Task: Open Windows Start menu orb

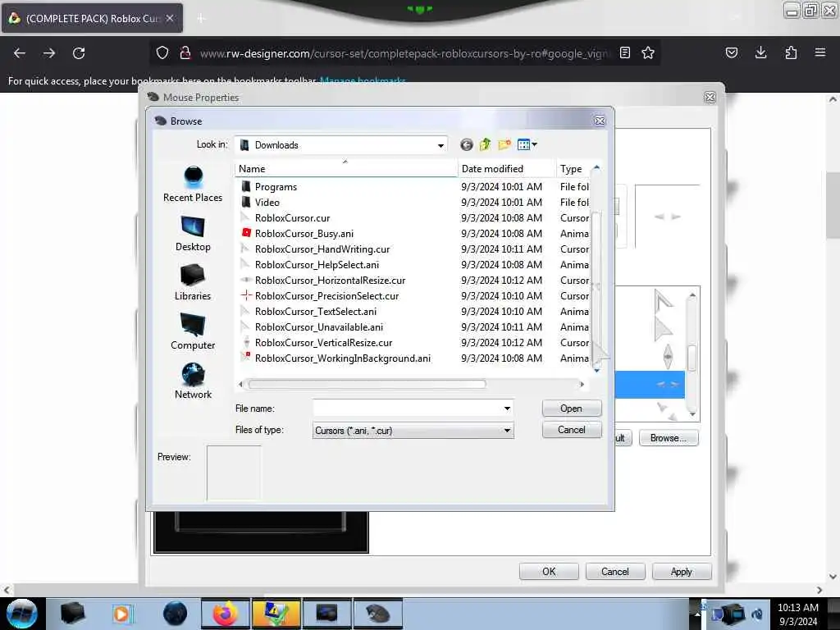Action: click(x=22, y=614)
